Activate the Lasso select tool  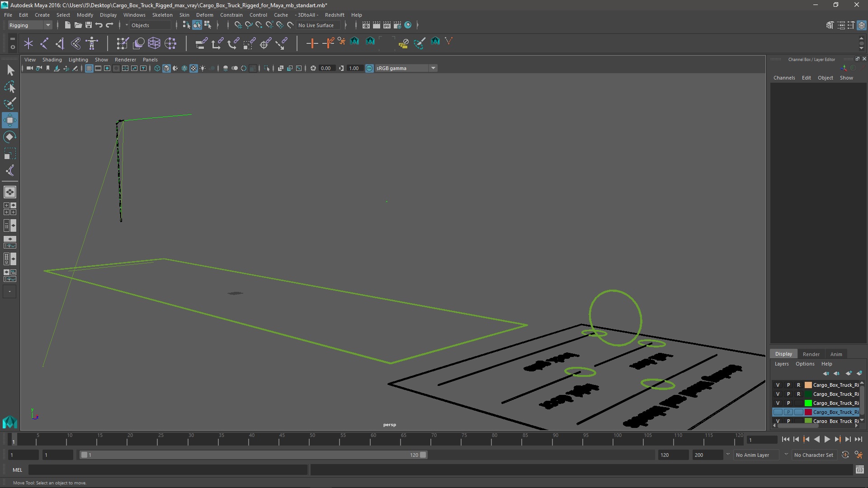click(x=9, y=87)
